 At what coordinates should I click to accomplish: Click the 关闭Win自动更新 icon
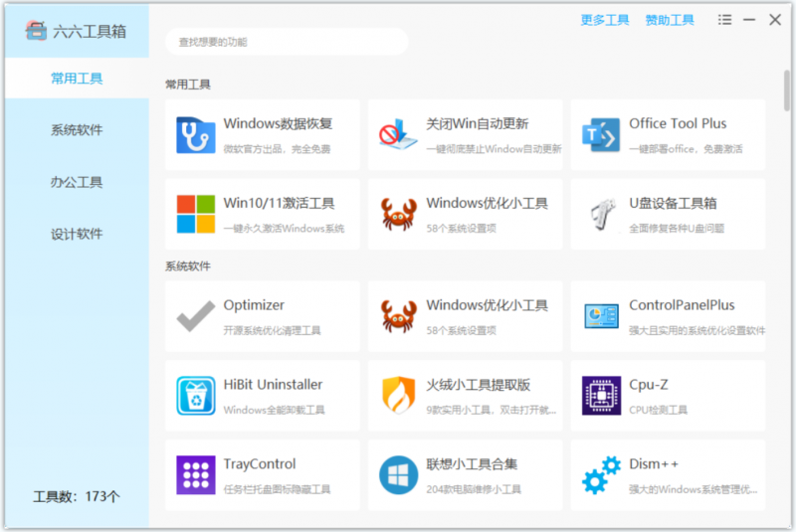pos(398,135)
